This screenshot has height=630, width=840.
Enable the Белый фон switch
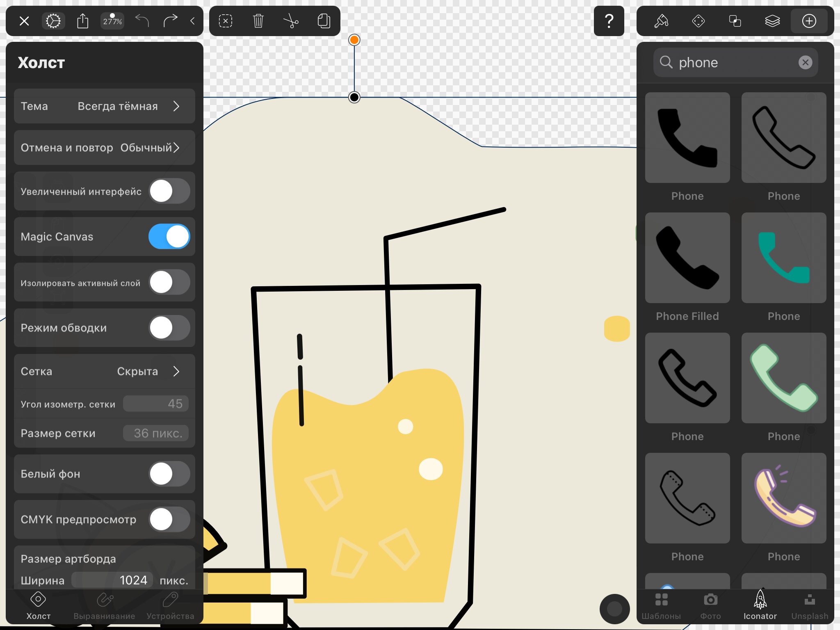click(169, 474)
